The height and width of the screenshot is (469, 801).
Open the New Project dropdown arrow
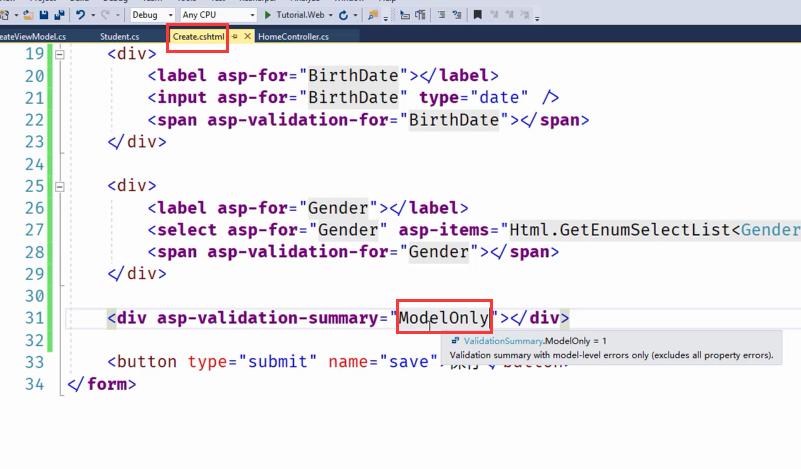pyautogui.click(x=16, y=15)
